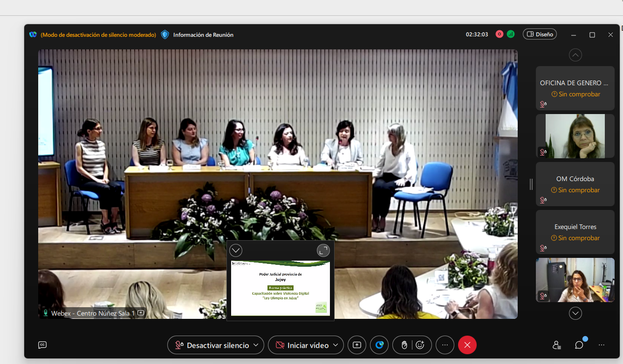Click the Diseño layout button

540,34
